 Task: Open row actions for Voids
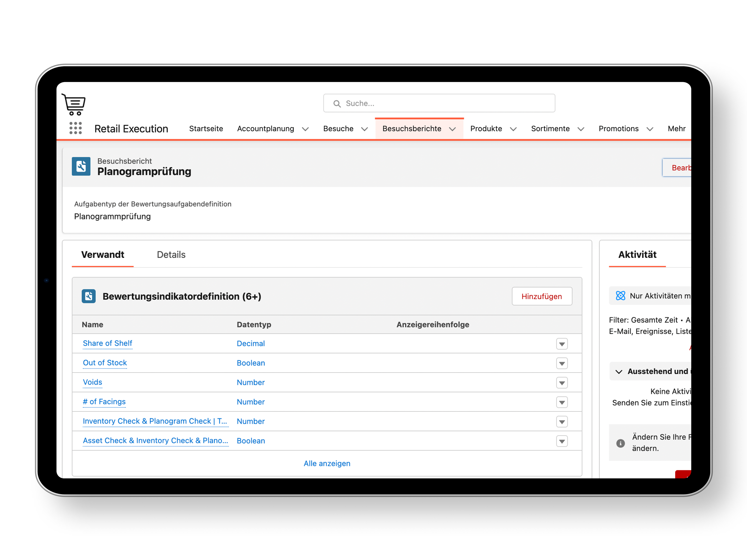562,383
